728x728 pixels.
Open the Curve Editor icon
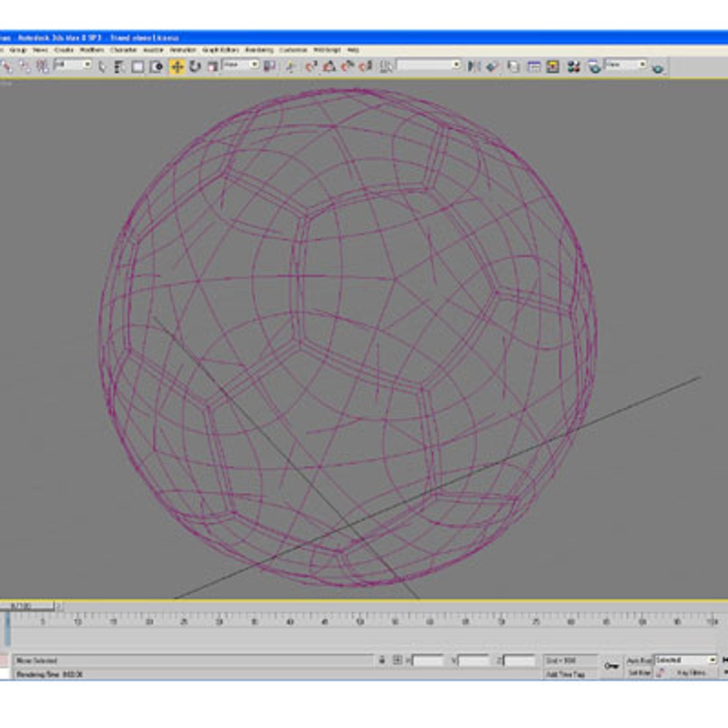click(534, 66)
